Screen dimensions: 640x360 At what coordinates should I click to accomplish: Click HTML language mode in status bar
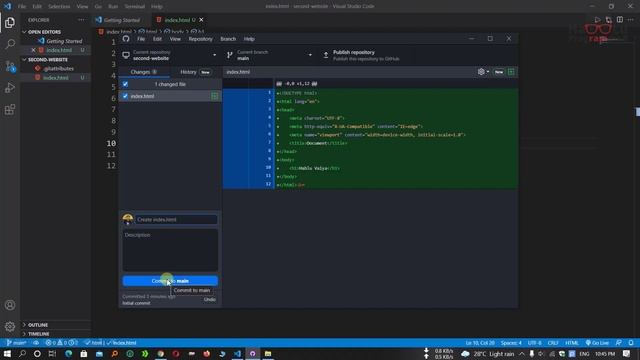pos(571,343)
